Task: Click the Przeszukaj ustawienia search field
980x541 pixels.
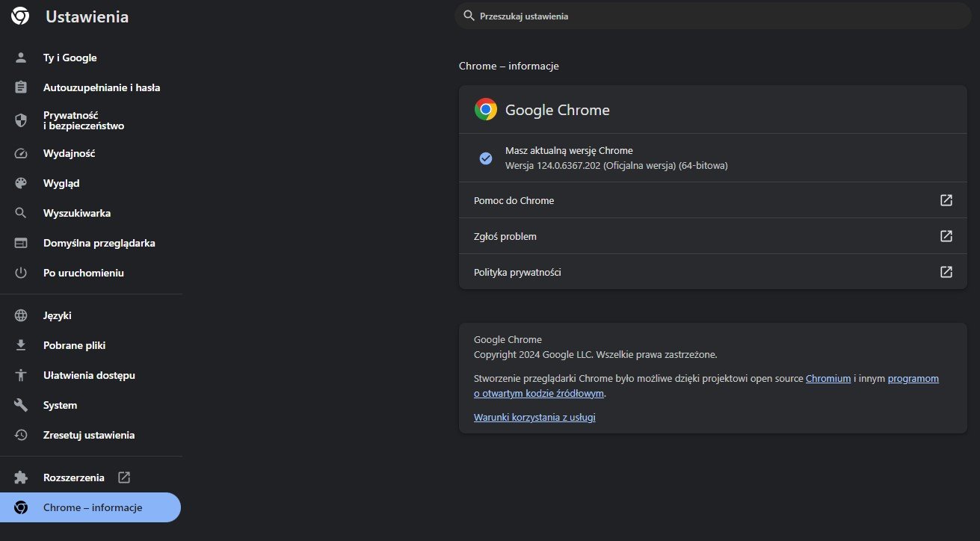Action: coord(712,16)
